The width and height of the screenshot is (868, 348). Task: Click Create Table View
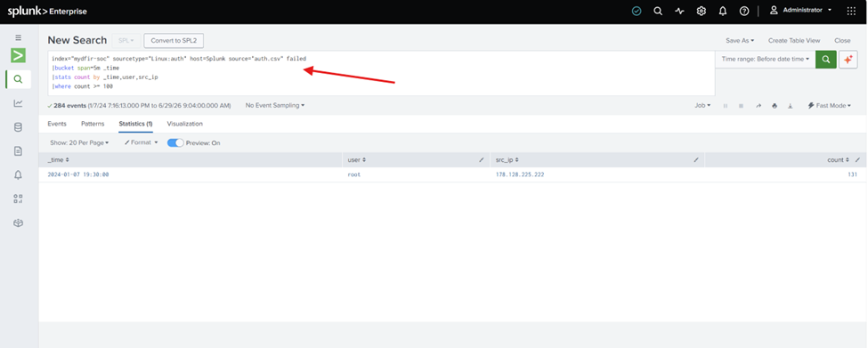coord(794,40)
